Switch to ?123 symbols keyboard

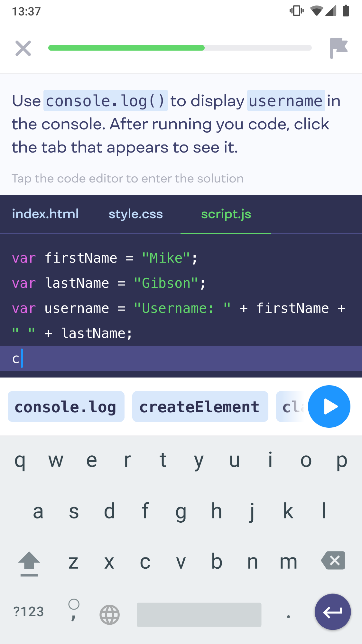(x=28, y=612)
